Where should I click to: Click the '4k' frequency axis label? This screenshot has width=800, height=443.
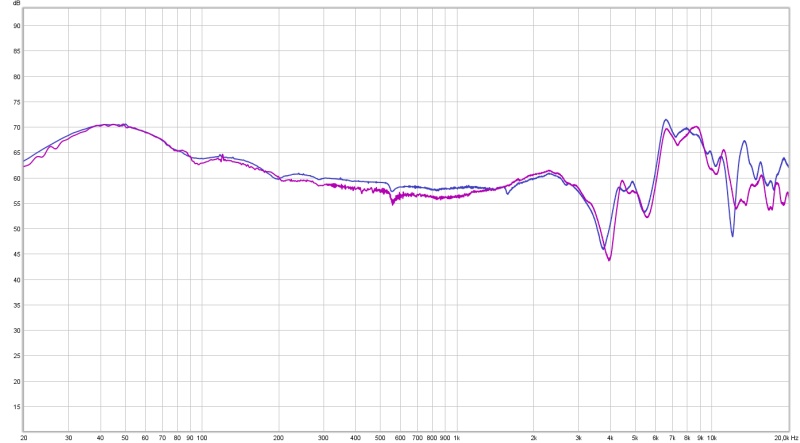(610, 437)
